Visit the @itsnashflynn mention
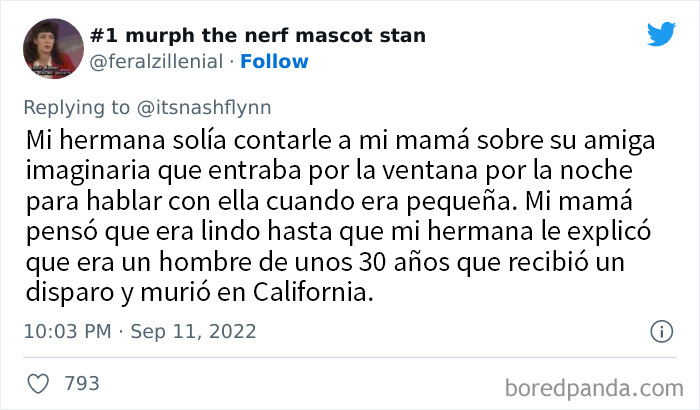700x410 pixels. point(207,106)
